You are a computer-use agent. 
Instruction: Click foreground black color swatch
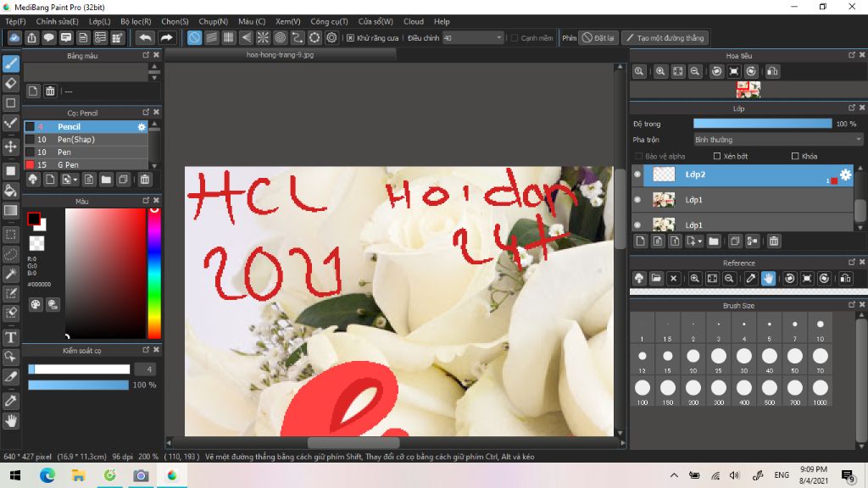pos(34,219)
